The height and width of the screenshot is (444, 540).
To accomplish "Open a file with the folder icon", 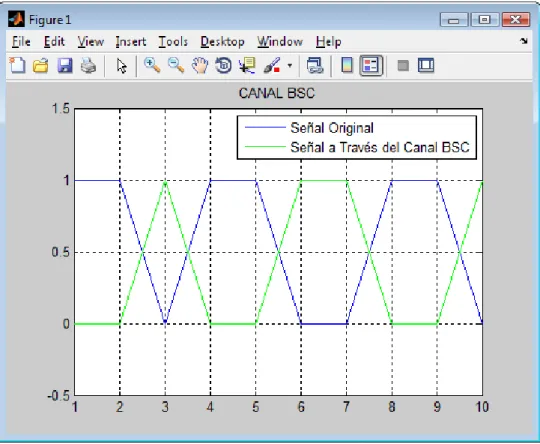I will pos(41,65).
